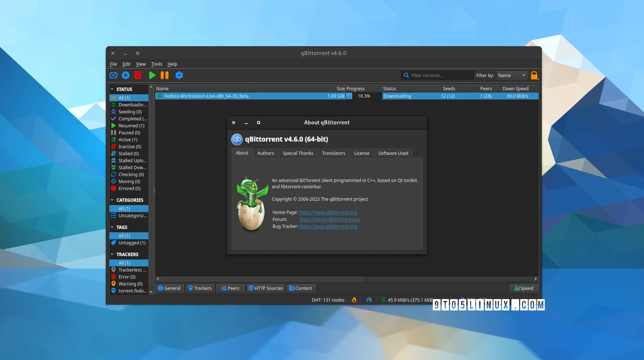Image resolution: width=644 pixels, height=360 pixels.
Task: Click the download speed arrows in status bar
Action: [x=383, y=300]
